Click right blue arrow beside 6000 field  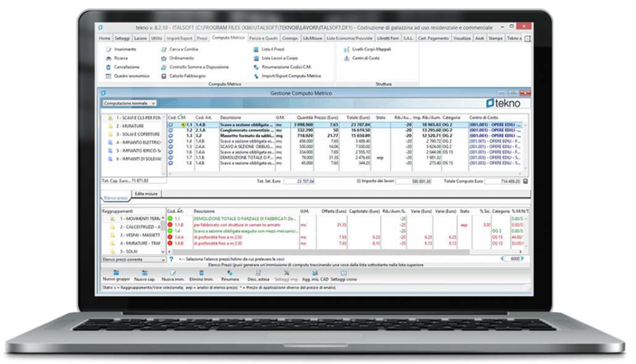click(522, 259)
